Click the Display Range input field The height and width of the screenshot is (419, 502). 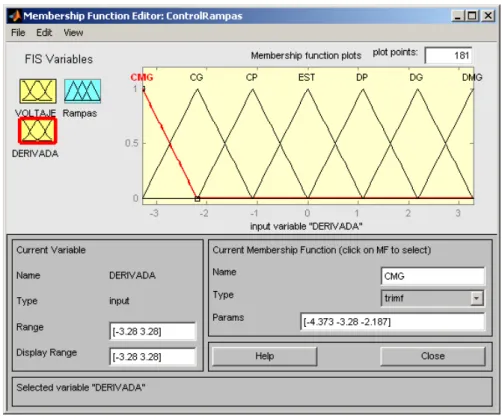(152, 357)
